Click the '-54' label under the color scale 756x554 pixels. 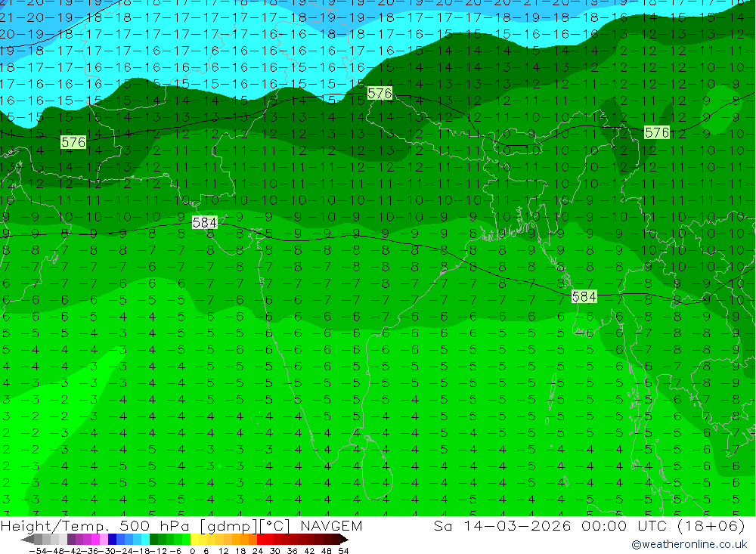point(38,551)
